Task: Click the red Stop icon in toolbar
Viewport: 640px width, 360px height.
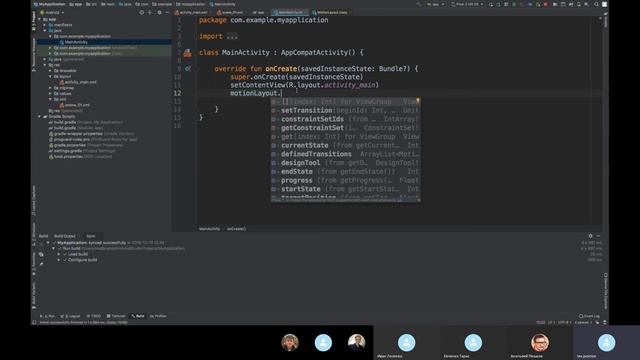Action: pyautogui.click(x=546, y=4)
